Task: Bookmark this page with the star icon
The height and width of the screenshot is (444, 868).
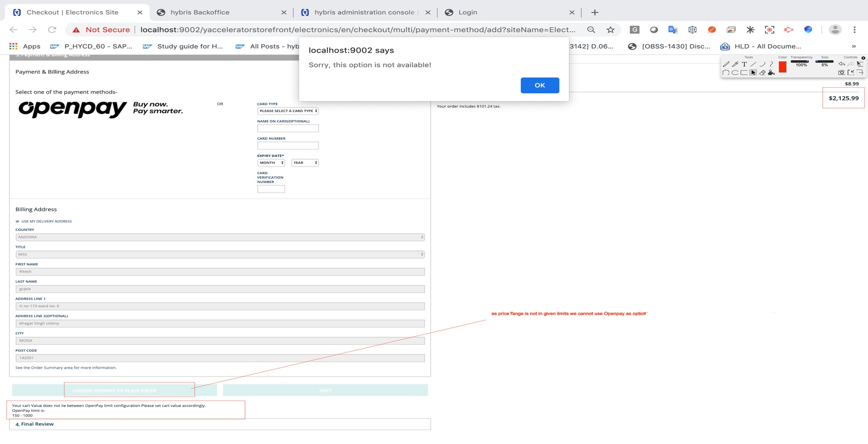Action: click(610, 30)
